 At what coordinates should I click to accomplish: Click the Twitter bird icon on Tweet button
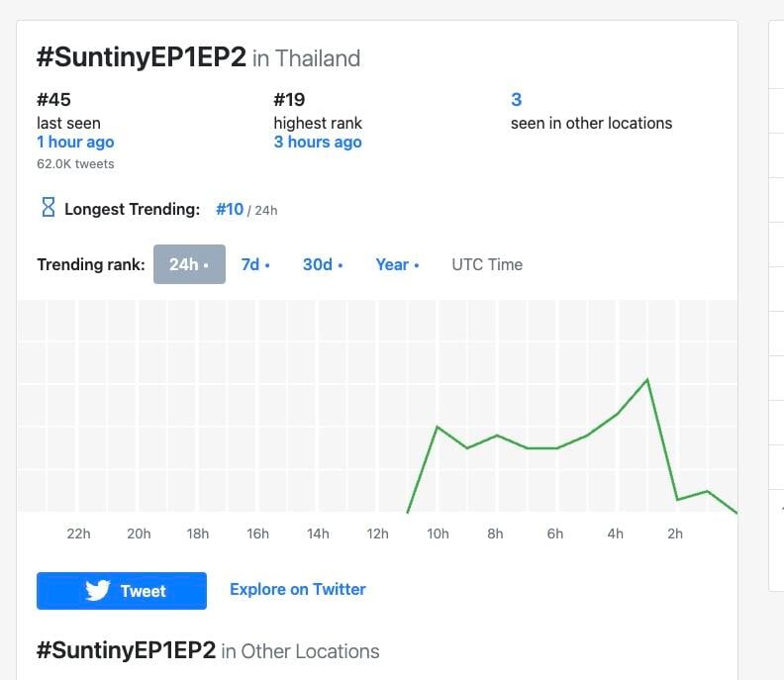97,591
